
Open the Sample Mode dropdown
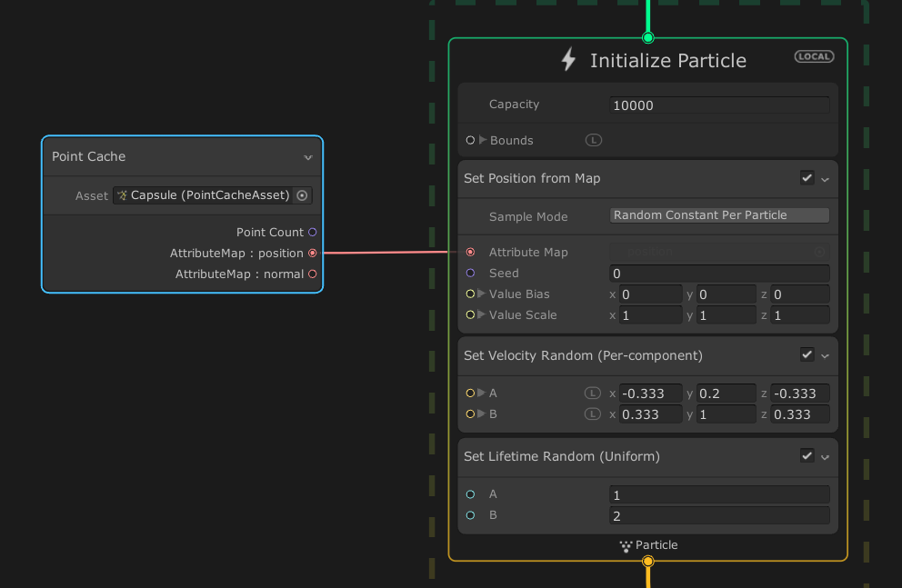719,215
